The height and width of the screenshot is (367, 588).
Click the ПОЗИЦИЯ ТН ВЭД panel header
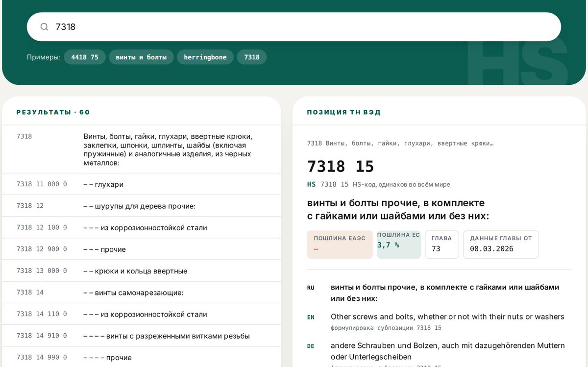pyautogui.click(x=344, y=112)
